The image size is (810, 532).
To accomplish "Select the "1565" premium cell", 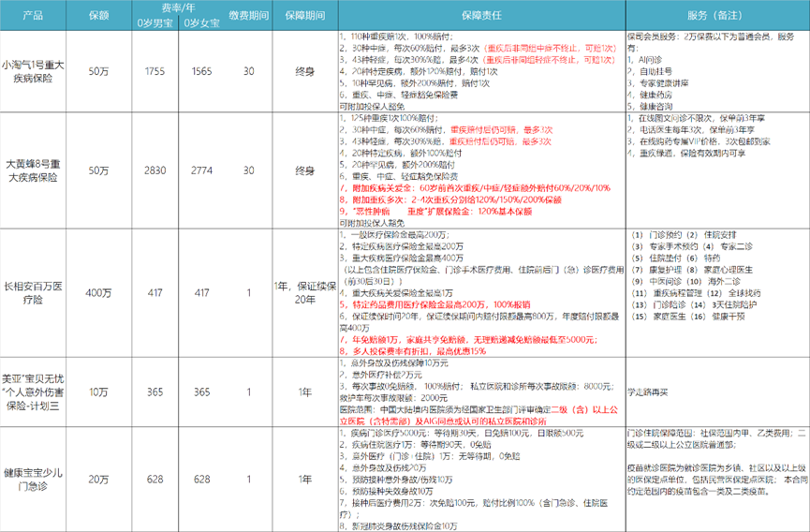I will click(x=202, y=71).
